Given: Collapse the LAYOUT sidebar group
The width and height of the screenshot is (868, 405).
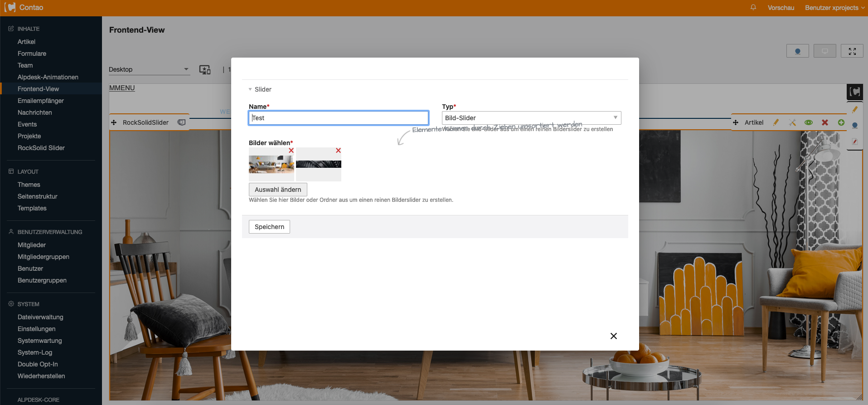Looking at the screenshot, I should [x=28, y=171].
